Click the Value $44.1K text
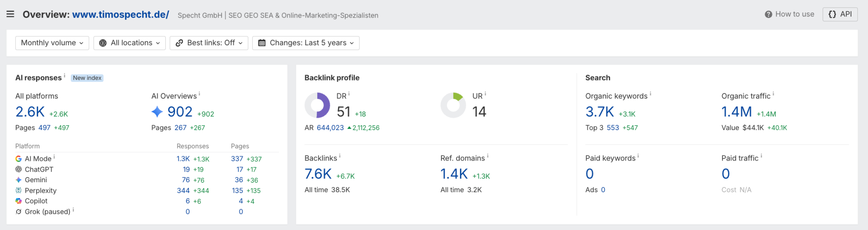Image resolution: width=868 pixels, height=230 pixels. (742, 128)
